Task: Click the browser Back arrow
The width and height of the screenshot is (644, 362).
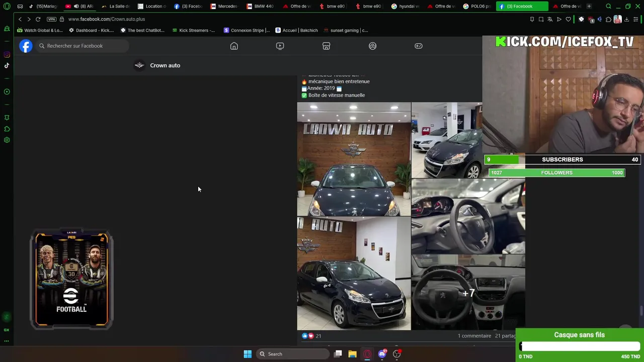Action: [20, 19]
